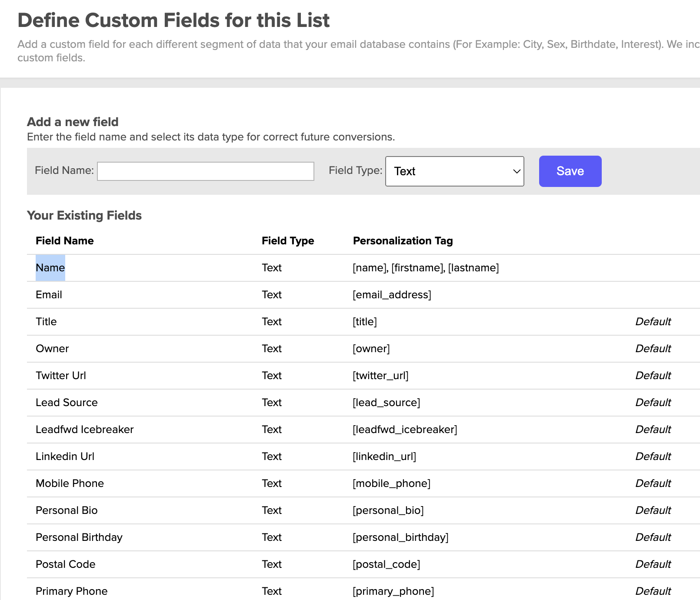Click Default in the Title row
Image resolution: width=700 pixels, height=600 pixels.
click(653, 322)
